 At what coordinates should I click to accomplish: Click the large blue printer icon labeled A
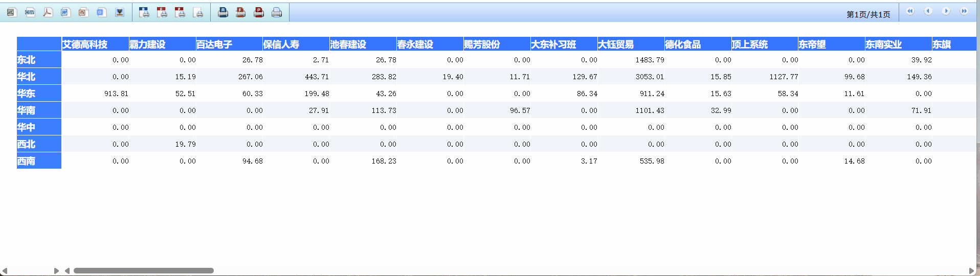[x=223, y=12]
